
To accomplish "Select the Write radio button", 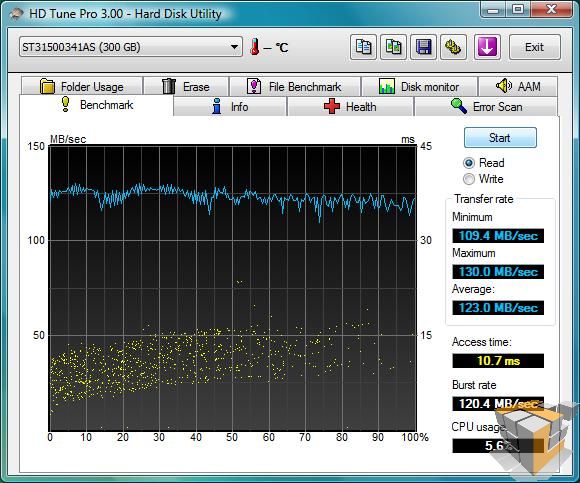I will pos(469,179).
